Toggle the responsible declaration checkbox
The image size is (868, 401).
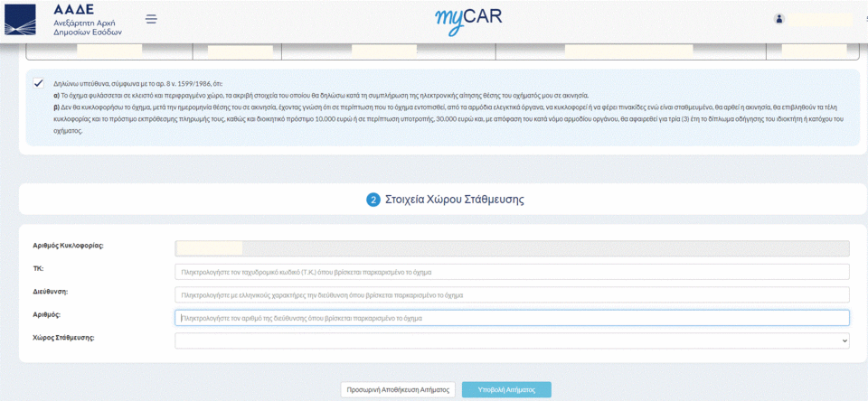pos(39,83)
